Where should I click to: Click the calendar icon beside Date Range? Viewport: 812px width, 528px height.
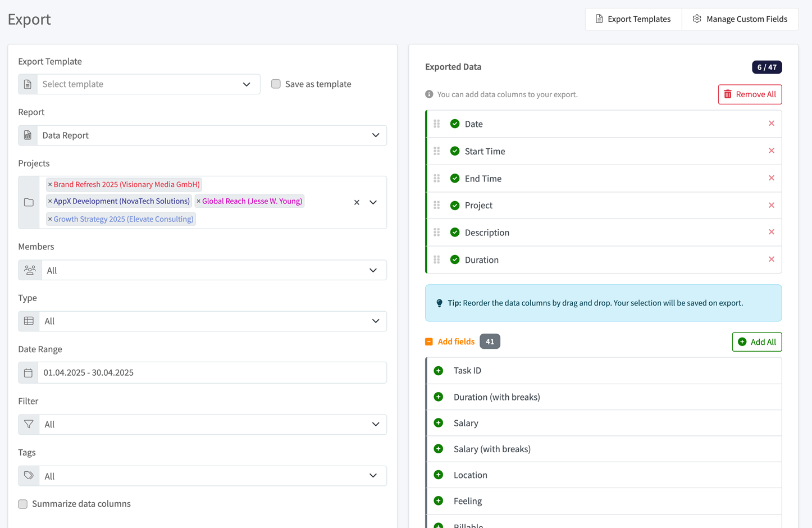coord(29,372)
